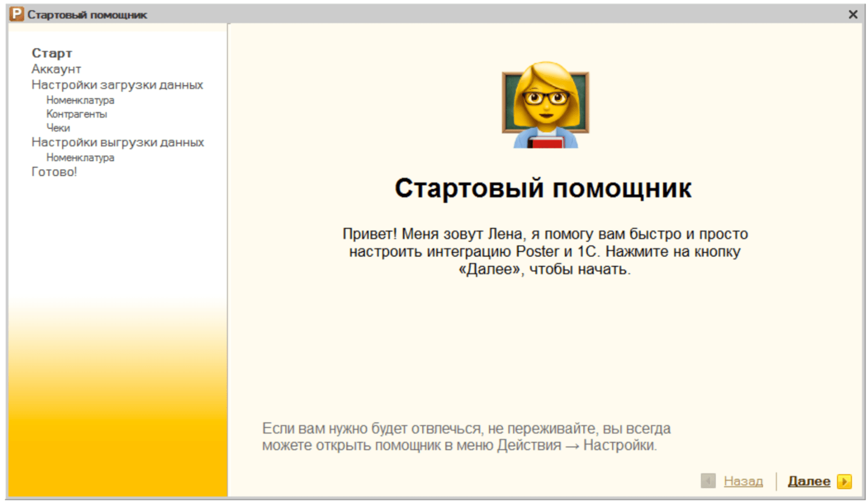
Task: Click the hint text about Действия → Настройки
Action: click(x=466, y=437)
